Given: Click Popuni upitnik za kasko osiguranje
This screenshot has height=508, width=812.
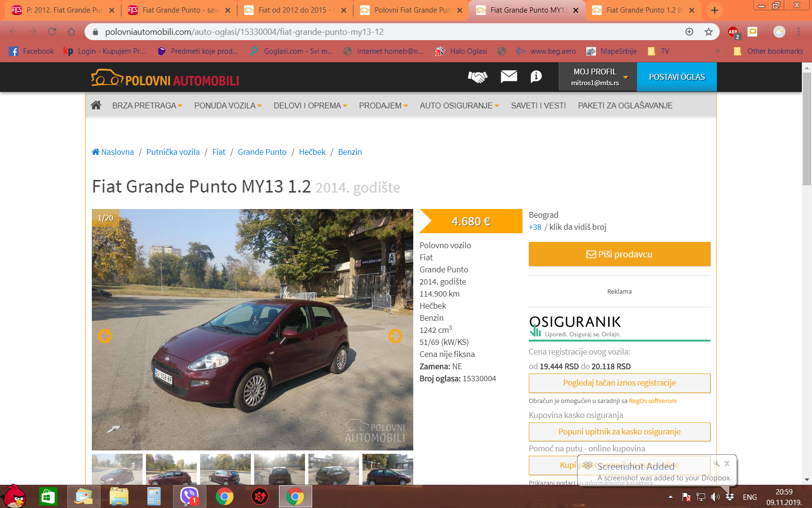Looking at the screenshot, I should point(620,432).
